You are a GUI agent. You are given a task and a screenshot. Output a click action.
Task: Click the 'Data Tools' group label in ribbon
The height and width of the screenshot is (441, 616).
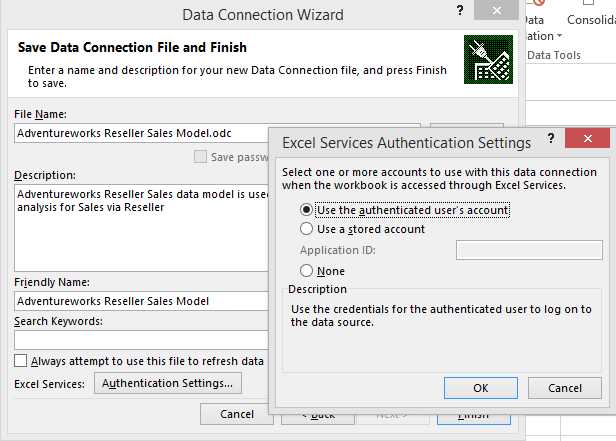coord(554,55)
